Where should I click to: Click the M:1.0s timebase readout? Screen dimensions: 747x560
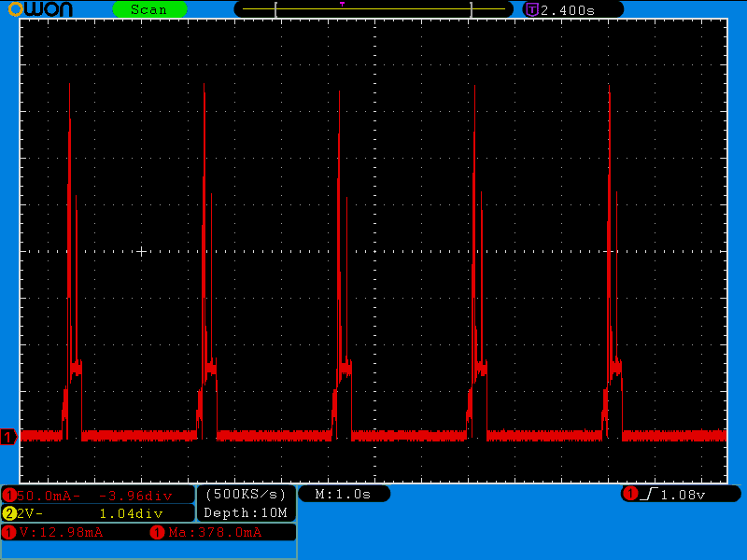[344, 494]
